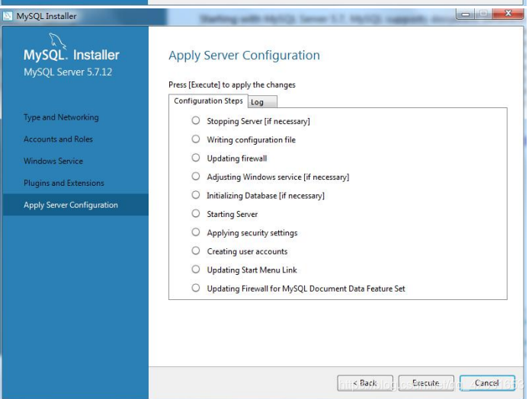This screenshot has width=532, height=399.
Task: Maximize the MySQL Installer window
Action: coord(483,14)
